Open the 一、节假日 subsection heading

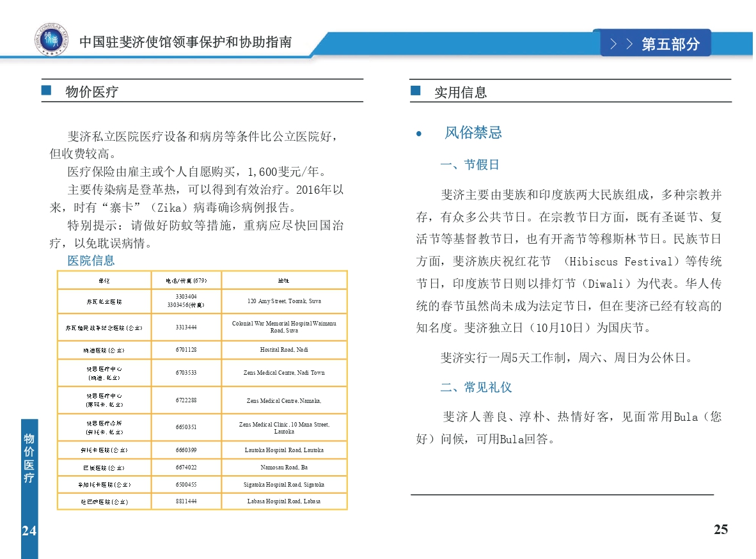469,165
